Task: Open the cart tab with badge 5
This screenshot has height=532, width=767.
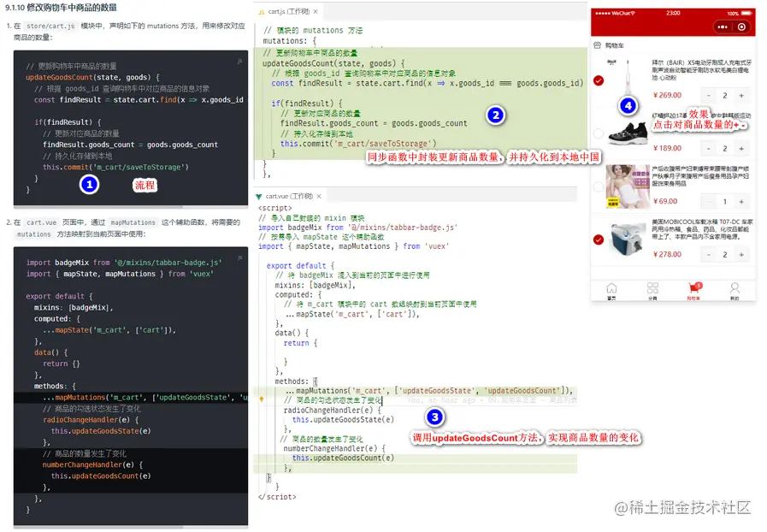Action: click(x=694, y=287)
